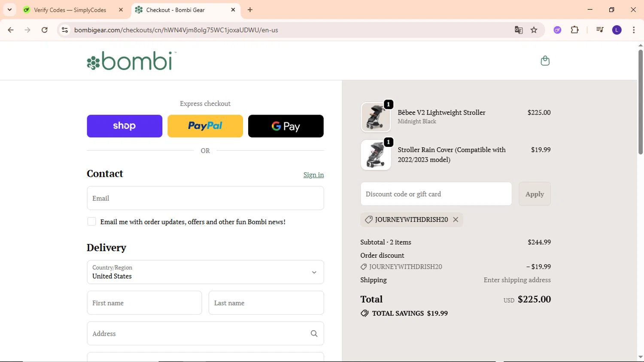Expand the Country/Region dropdown
The width and height of the screenshot is (644, 362).
click(x=205, y=272)
